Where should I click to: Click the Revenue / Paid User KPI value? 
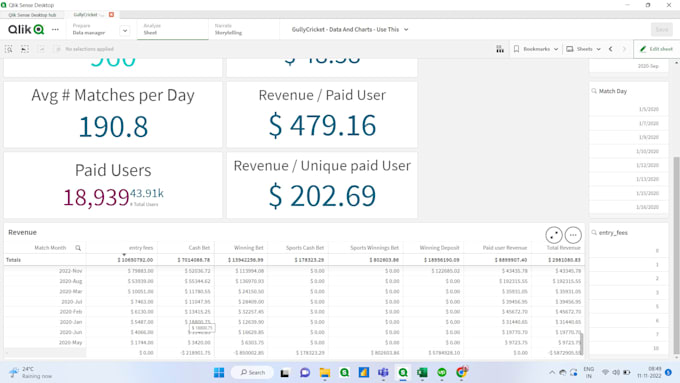click(x=322, y=126)
